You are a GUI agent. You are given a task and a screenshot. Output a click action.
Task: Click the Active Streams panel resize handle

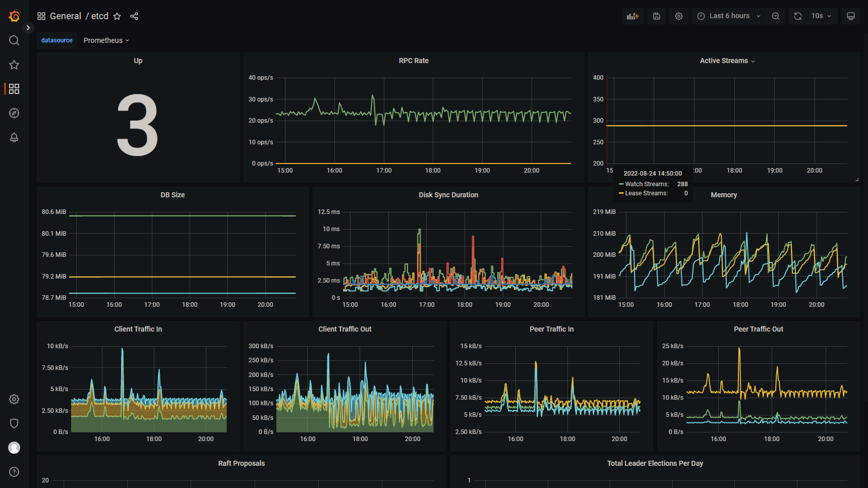856,180
